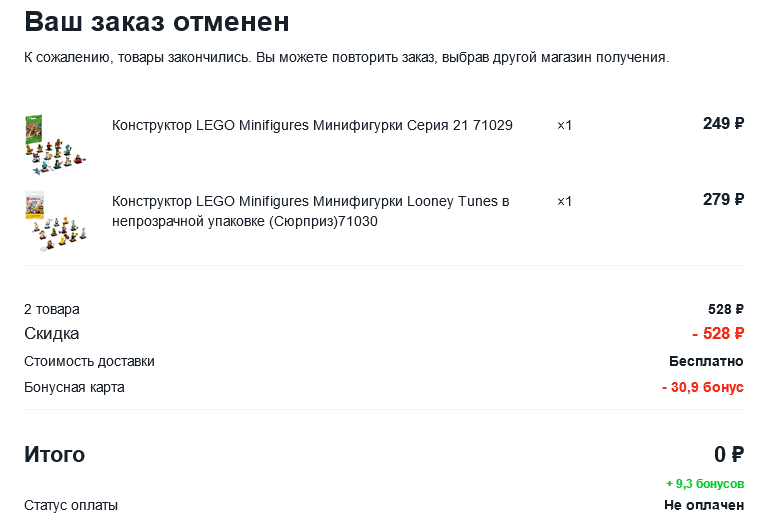The width and height of the screenshot is (769, 532).
Task: Click the red '- 528 ₽' discount amount
Action: pyautogui.click(x=718, y=334)
